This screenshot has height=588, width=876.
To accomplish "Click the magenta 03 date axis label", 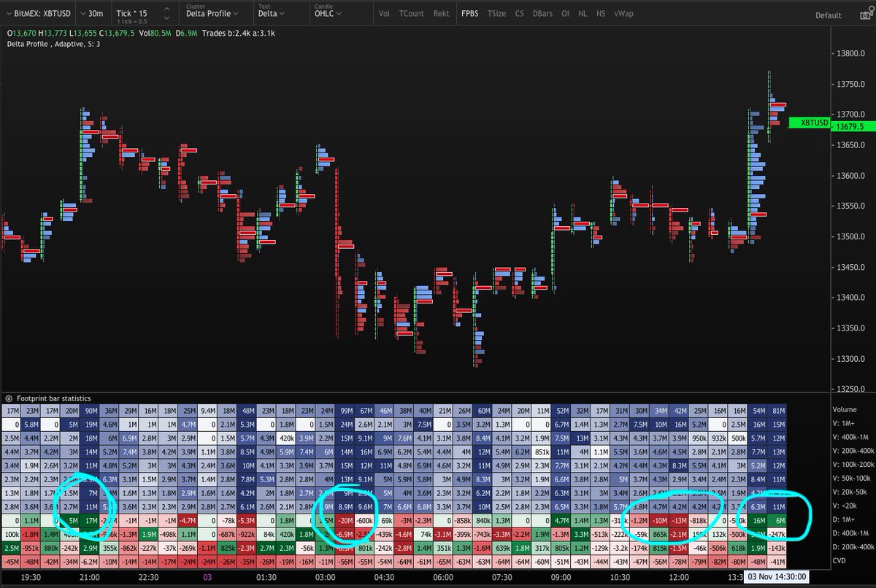I will [206, 576].
